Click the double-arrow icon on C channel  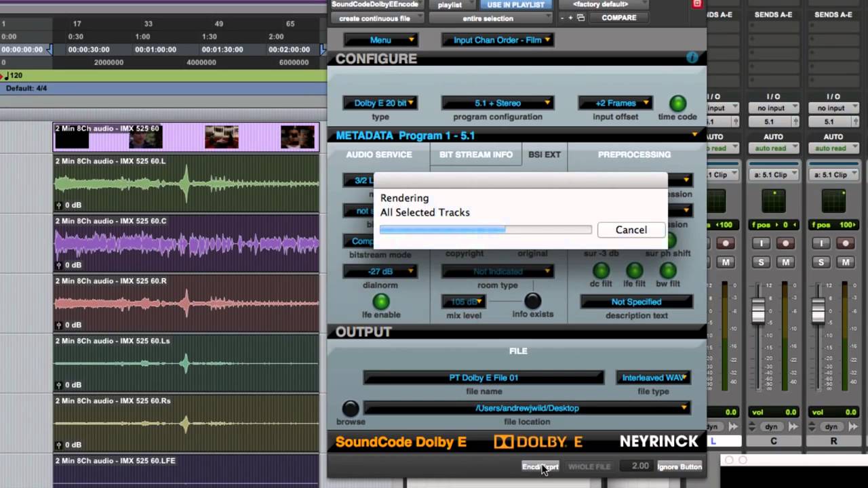(793, 427)
